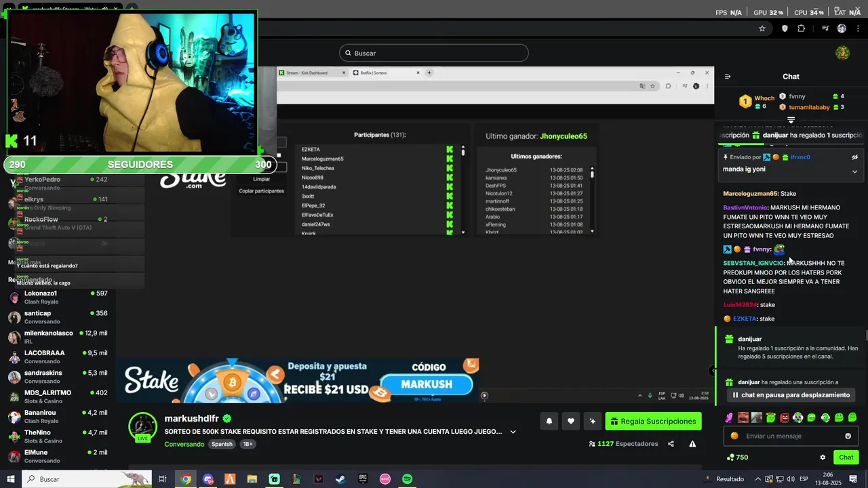This screenshot has height=488, width=868.
Task: Click username EZKETA in chat
Action: [744, 319]
